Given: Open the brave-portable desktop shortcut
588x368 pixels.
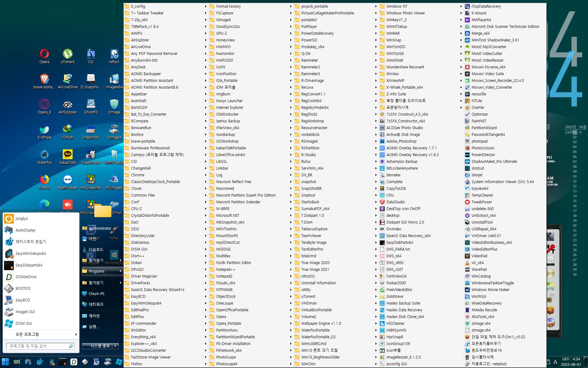Looking at the screenshot, I should (x=44, y=82).
